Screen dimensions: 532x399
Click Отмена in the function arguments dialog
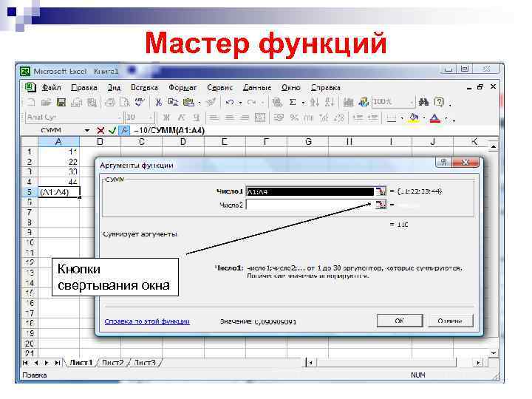click(450, 321)
